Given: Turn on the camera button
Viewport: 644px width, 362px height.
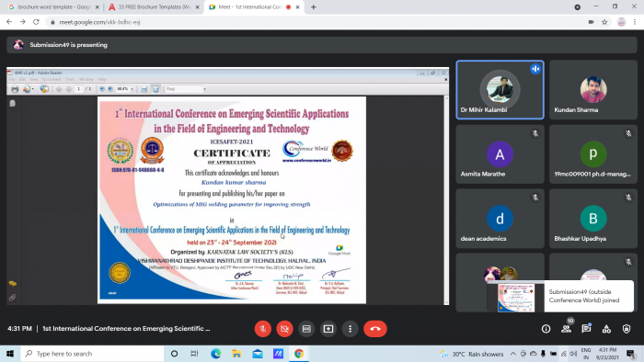Looking at the screenshot, I should click(284, 329).
